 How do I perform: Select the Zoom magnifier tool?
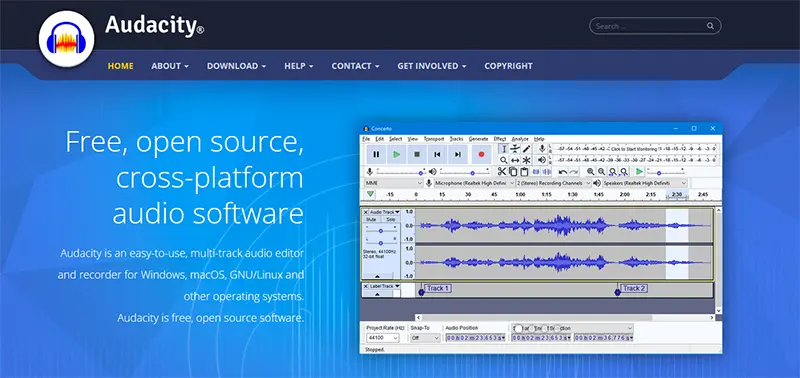504,160
